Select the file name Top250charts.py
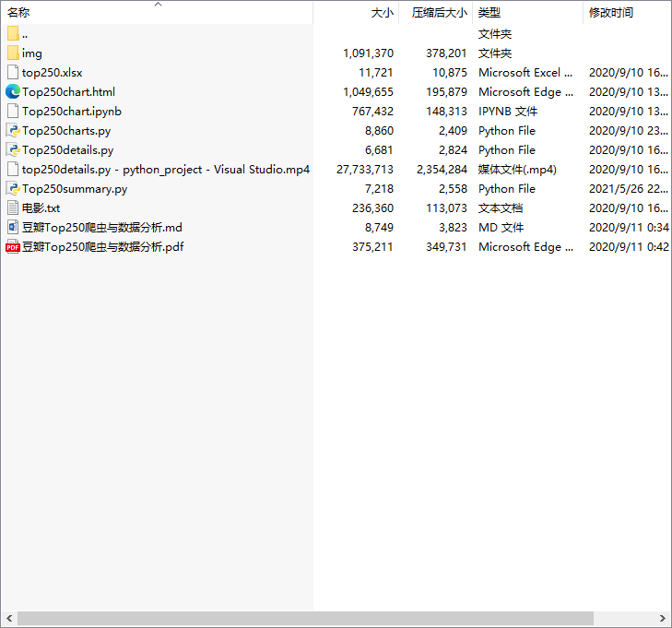The height and width of the screenshot is (628, 672). pos(66,131)
